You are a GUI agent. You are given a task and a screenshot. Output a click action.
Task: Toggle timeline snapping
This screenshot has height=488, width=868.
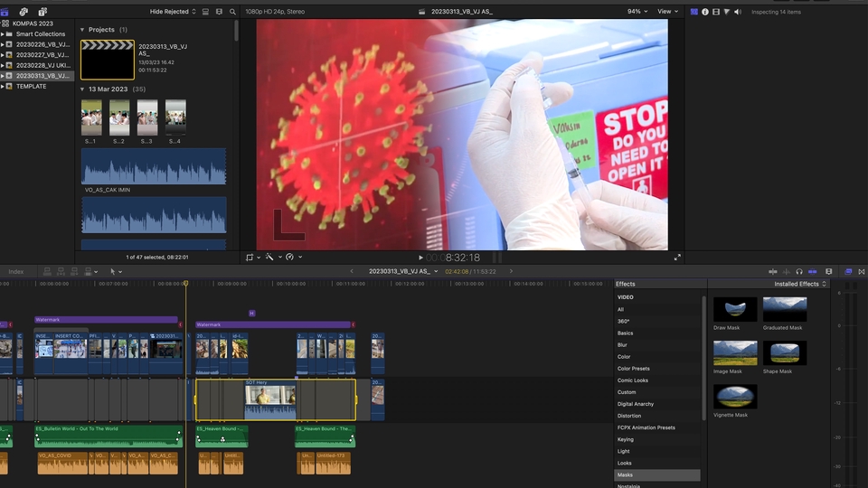[x=813, y=272]
